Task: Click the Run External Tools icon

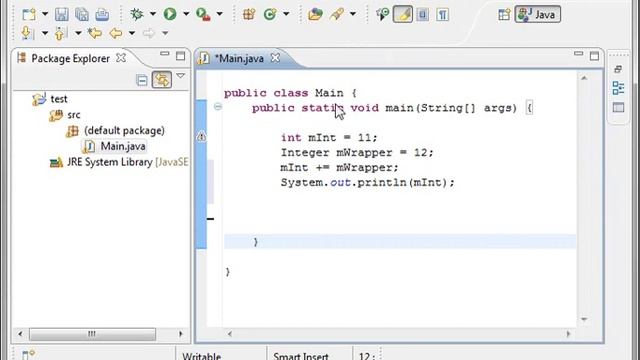Action: [203, 14]
